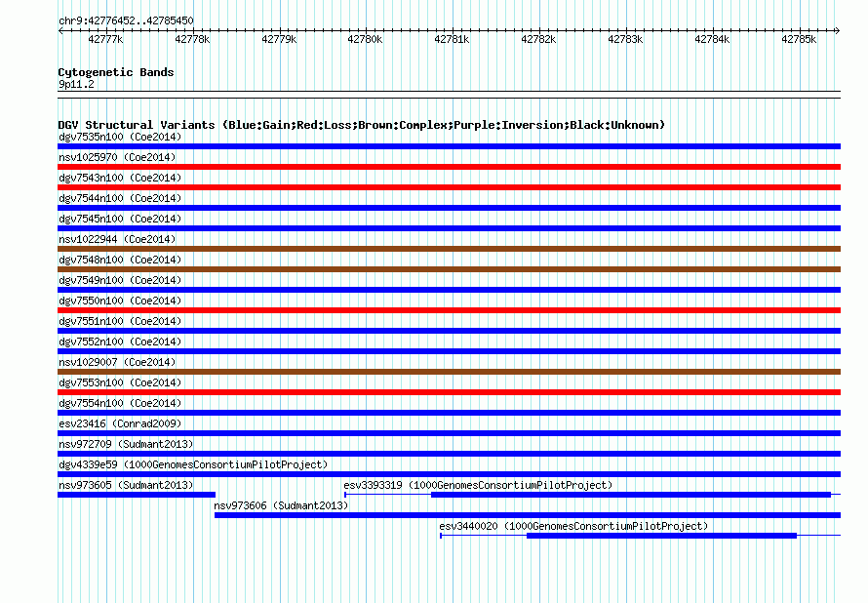Select the dgv7545n100 (Coe2014) label

click(x=120, y=219)
